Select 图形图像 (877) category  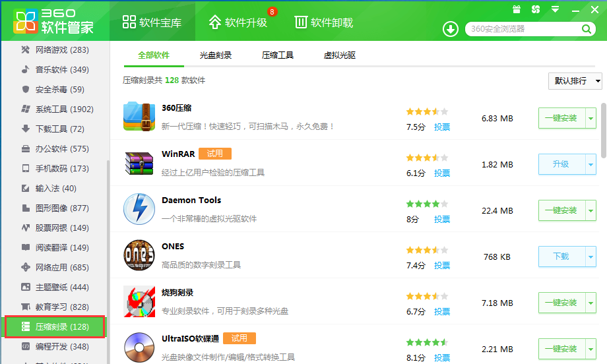click(x=55, y=208)
